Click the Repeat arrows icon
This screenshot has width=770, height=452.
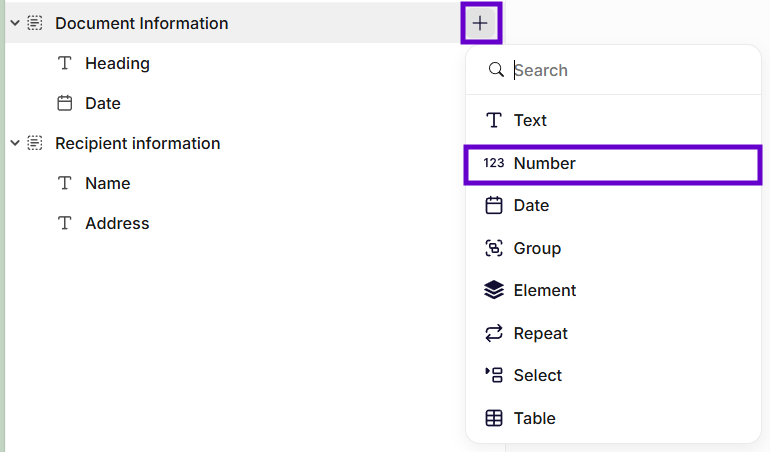tap(494, 333)
